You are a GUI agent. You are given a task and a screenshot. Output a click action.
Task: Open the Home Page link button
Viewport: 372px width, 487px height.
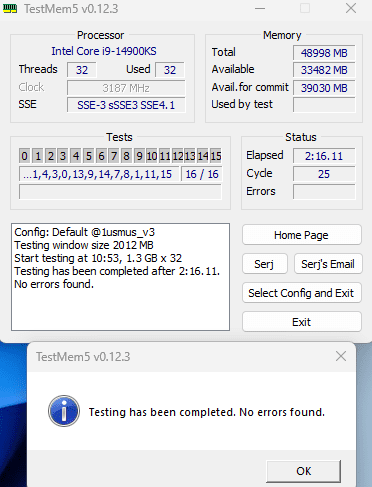(302, 235)
